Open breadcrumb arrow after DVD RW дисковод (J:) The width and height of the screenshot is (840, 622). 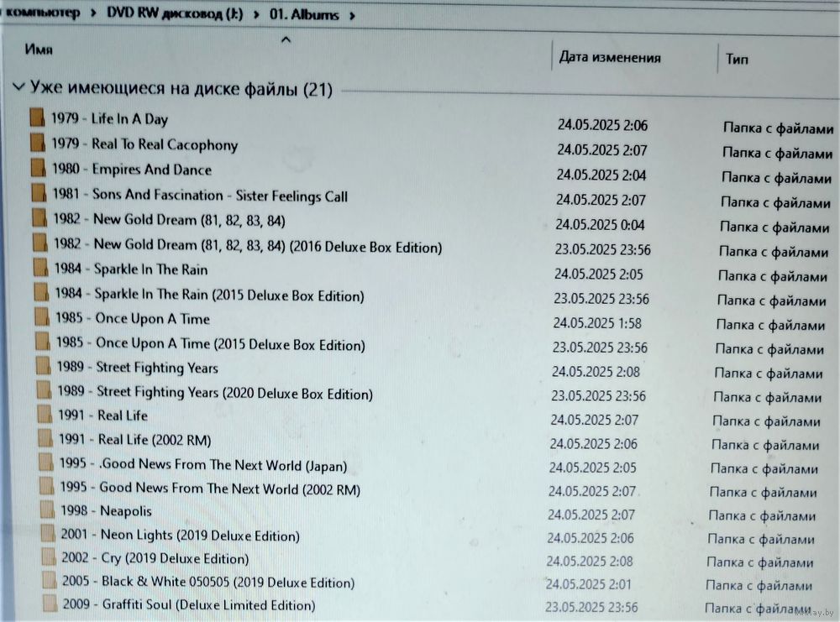[x=256, y=14]
